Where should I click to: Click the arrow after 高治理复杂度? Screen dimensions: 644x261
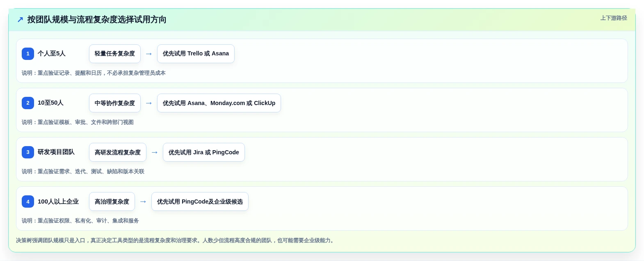[x=143, y=201]
